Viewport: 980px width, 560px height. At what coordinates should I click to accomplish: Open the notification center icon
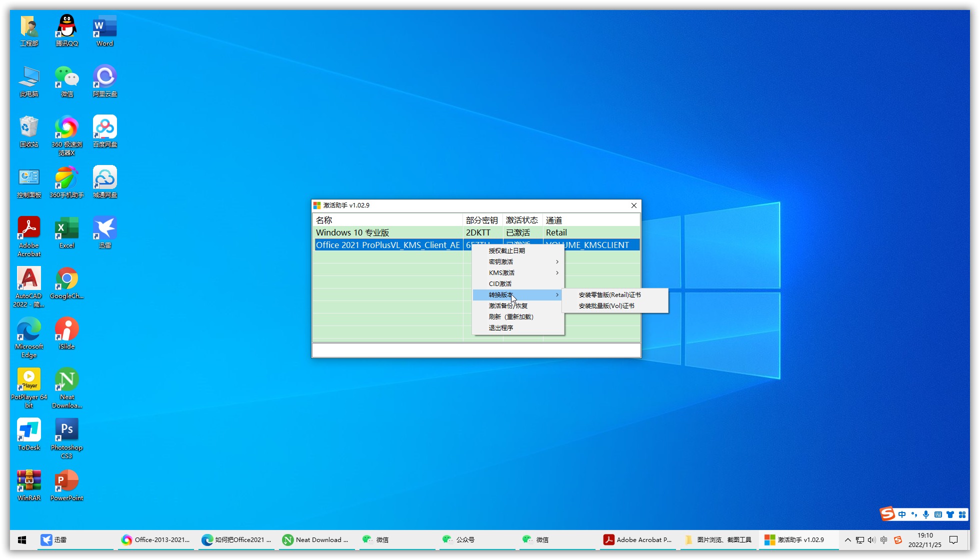click(x=953, y=540)
